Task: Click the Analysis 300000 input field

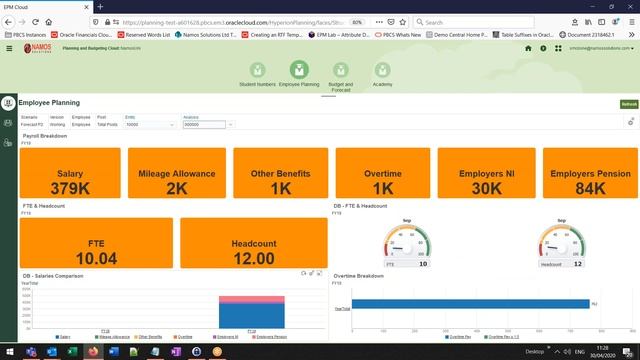Action: (x=204, y=124)
